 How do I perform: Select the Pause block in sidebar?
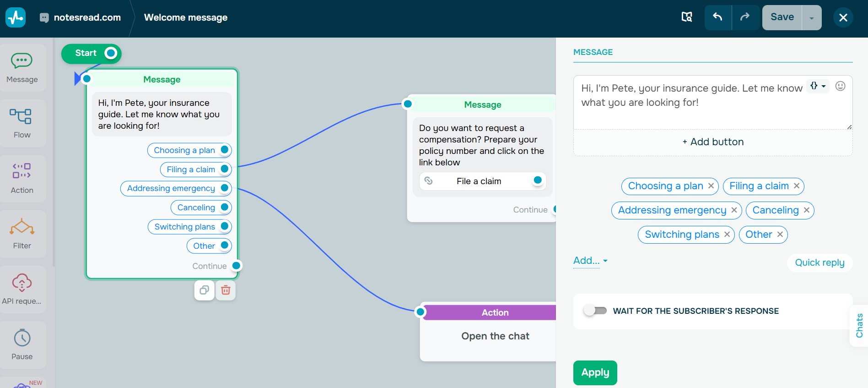(22, 345)
